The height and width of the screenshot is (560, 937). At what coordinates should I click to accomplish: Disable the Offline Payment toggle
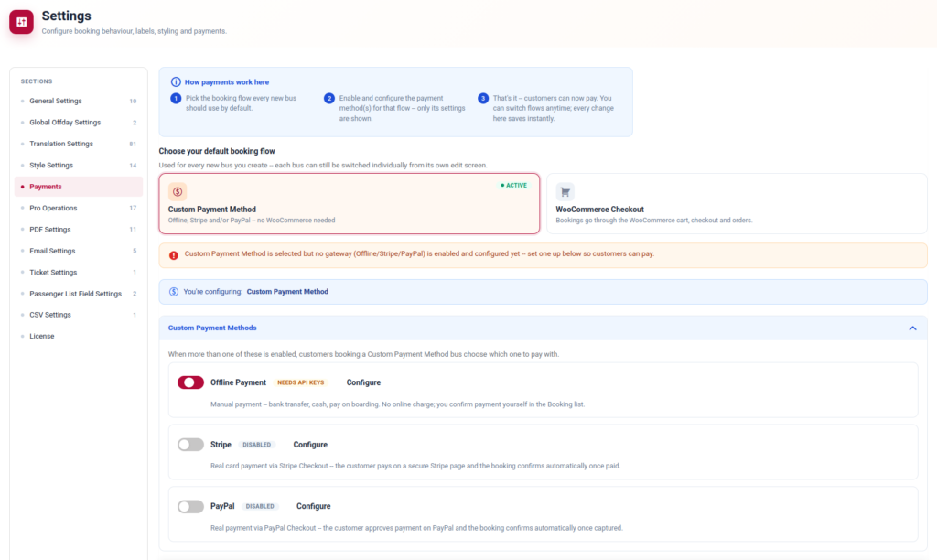pyautogui.click(x=190, y=382)
